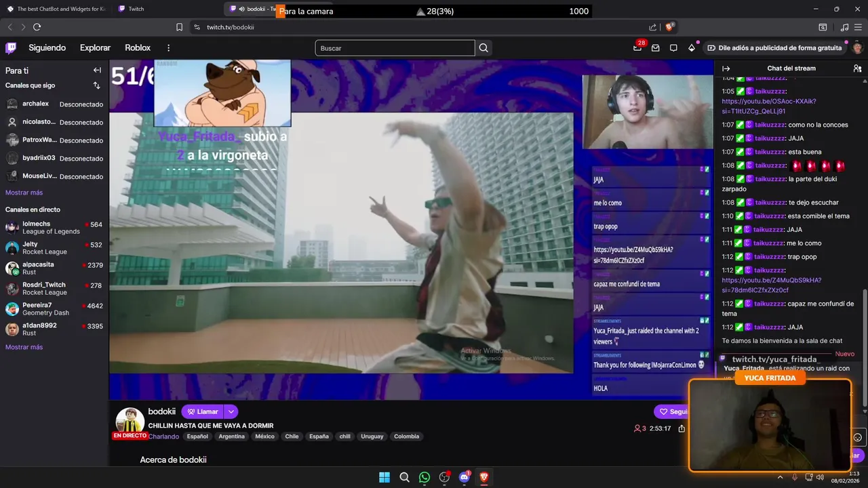868x488 pixels.
Task: Open the bodokii channel avatar
Action: coord(130,421)
